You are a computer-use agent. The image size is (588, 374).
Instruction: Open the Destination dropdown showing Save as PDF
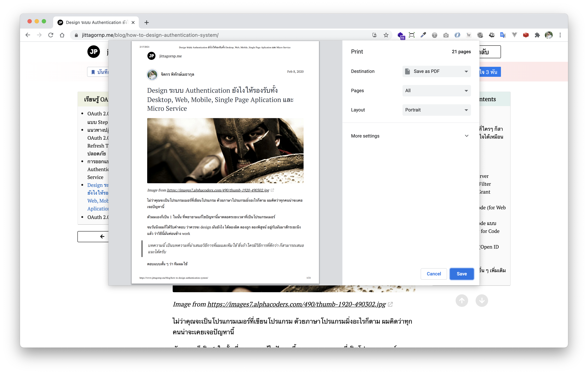click(x=436, y=71)
